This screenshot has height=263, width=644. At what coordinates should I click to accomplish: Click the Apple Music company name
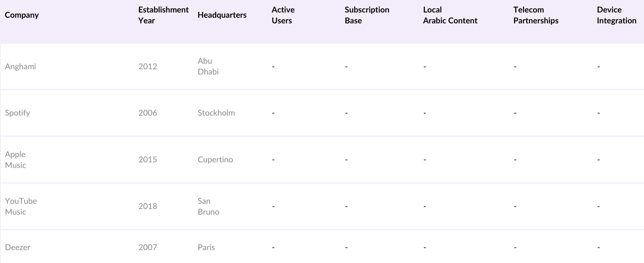16,159
